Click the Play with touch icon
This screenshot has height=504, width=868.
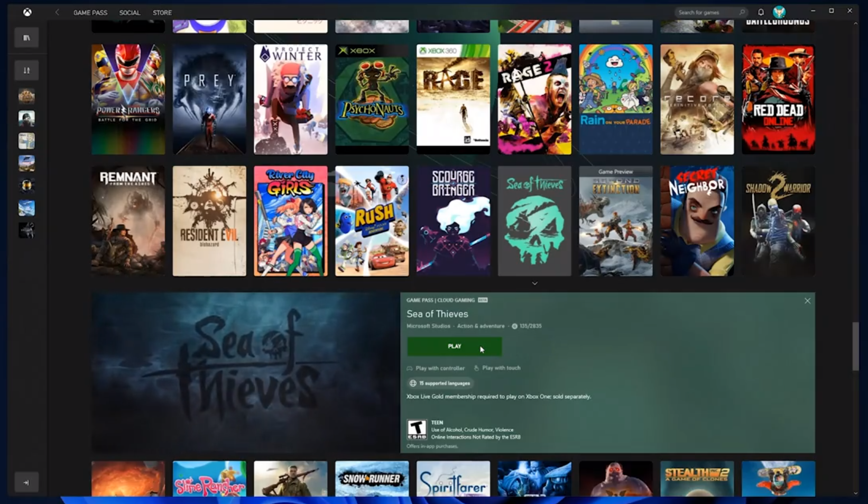point(476,368)
